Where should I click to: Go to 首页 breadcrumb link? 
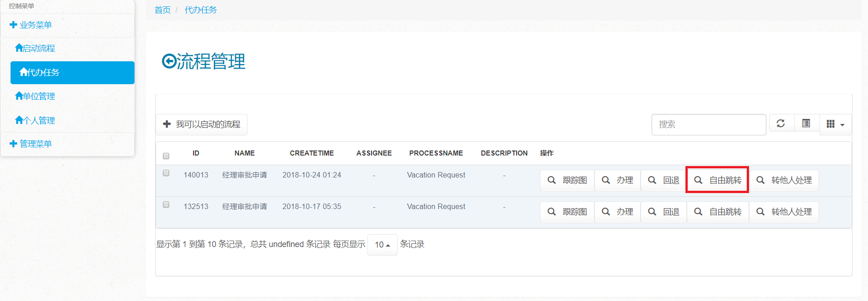pyautogui.click(x=162, y=10)
